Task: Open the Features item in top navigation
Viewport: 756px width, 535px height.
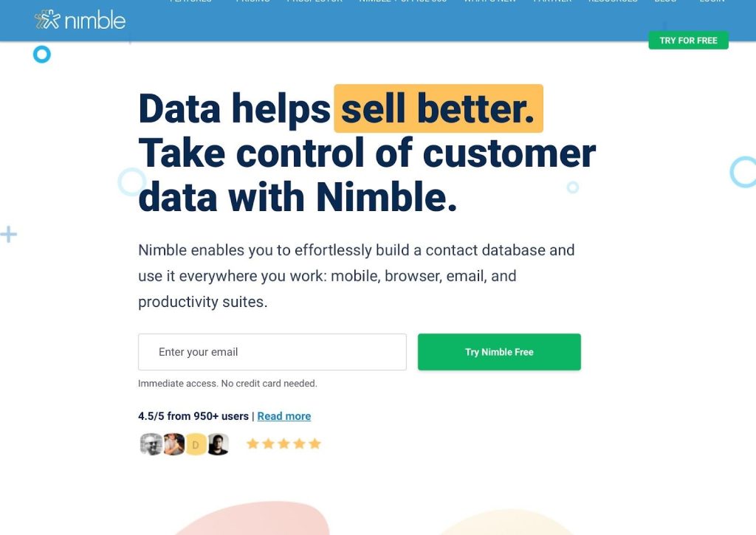Action: tap(191, 1)
